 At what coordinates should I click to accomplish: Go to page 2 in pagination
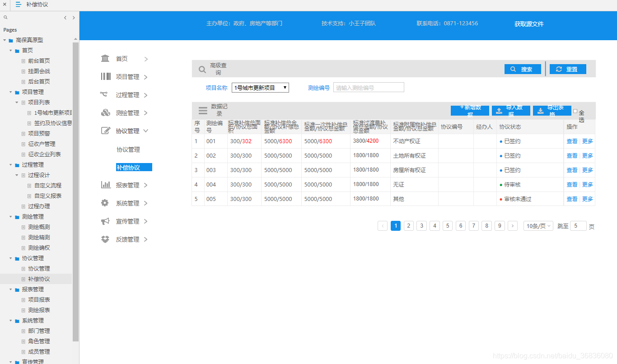pyautogui.click(x=409, y=226)
